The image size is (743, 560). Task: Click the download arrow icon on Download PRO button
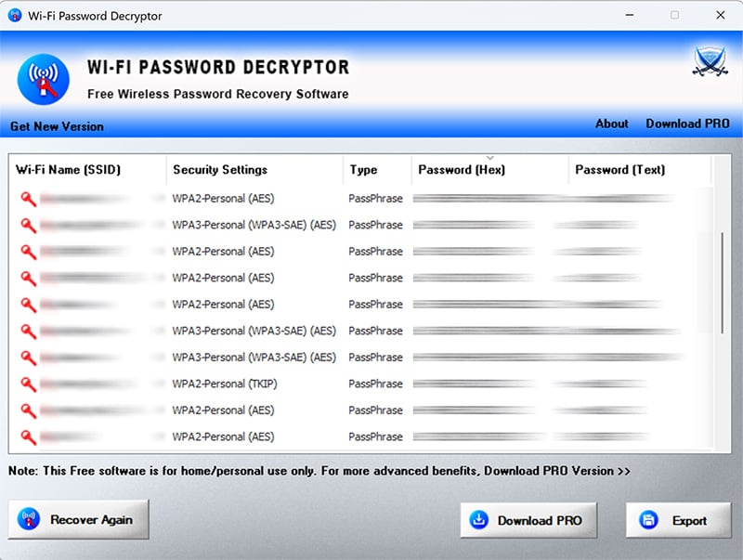pos(479,521)
